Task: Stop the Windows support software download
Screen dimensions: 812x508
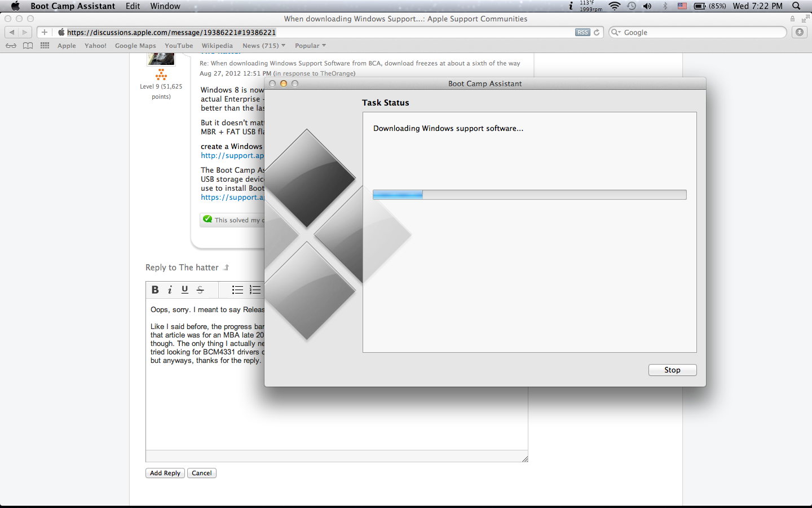Action: point(672,370)
